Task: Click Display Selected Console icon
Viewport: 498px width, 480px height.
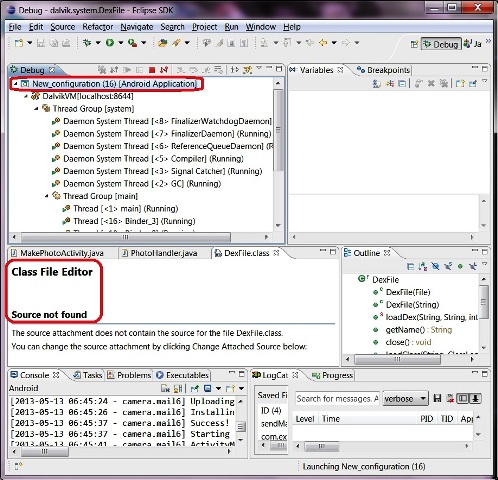Action: pyautogui.click(x=207, y=388)
